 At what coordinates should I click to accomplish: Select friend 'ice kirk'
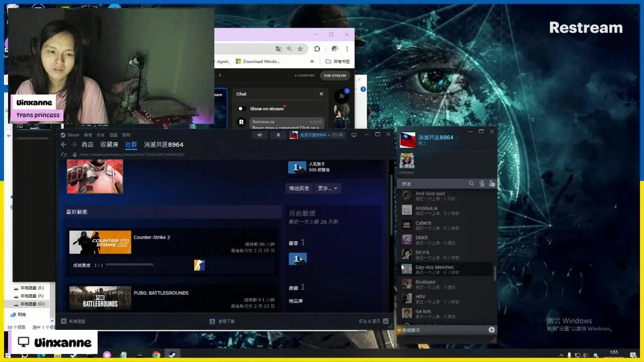[x=446, y=314]
